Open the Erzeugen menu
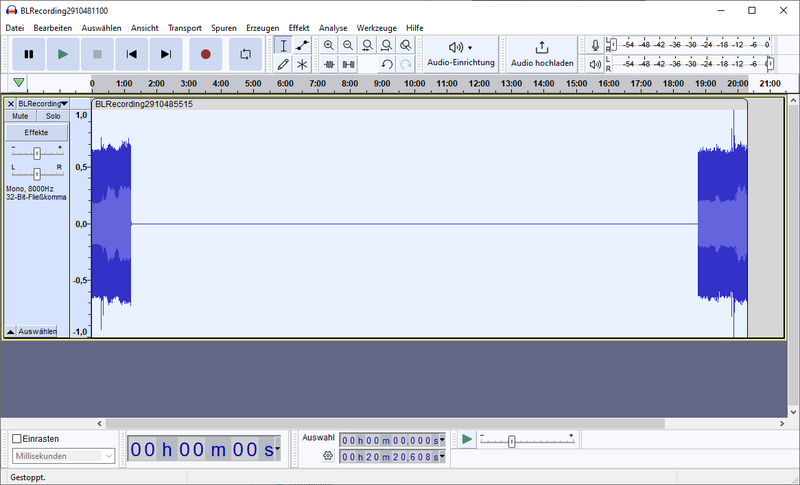800x485 pixels. click(262, 28)
